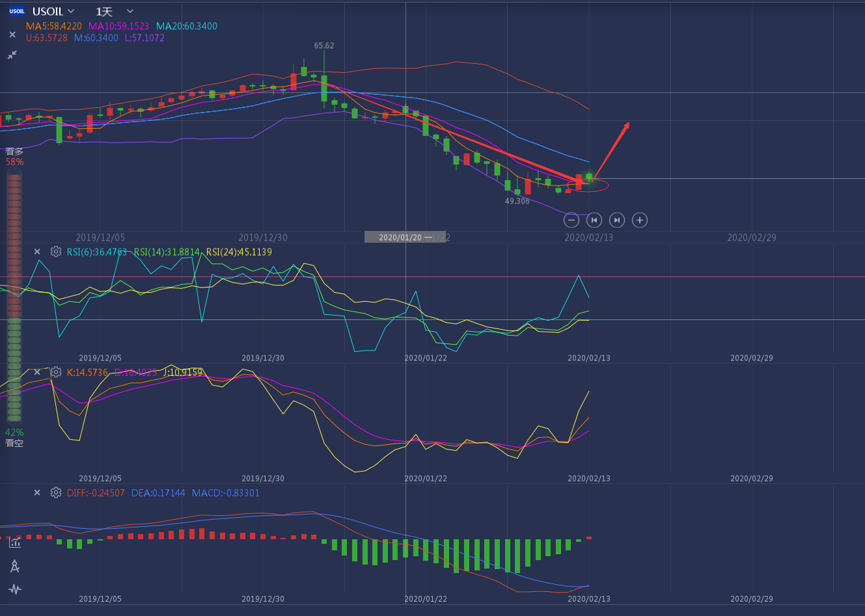Click the M:60.3400 middle band label
Image resolution: width=865 pixels, height=616 pixels.
pyautogui.click(x=96, y=38)
